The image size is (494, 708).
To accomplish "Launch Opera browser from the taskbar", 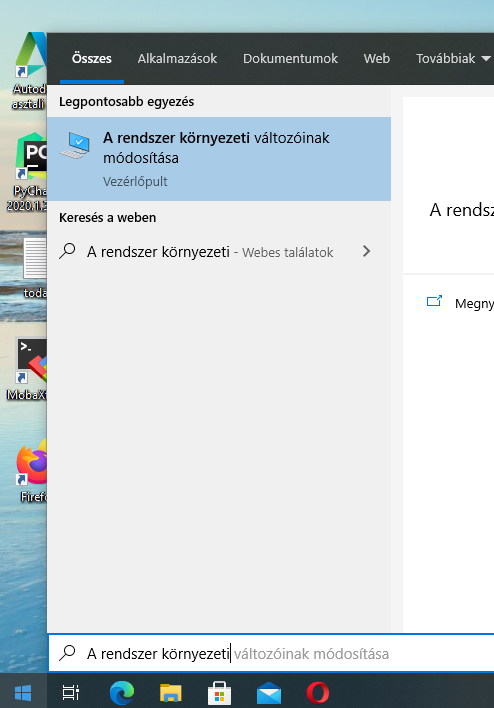I will (x=317, y=692).
